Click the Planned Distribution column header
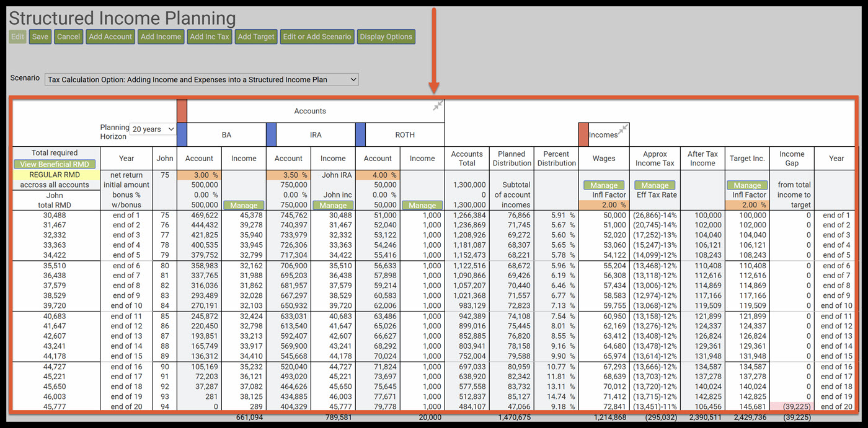Image resolution: width=868 pixels, height=428 pixels. [x=511, y=159]
